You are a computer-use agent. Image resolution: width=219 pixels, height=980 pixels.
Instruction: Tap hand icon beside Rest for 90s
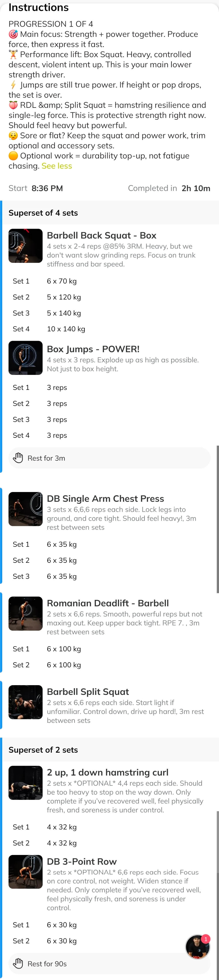18,963
